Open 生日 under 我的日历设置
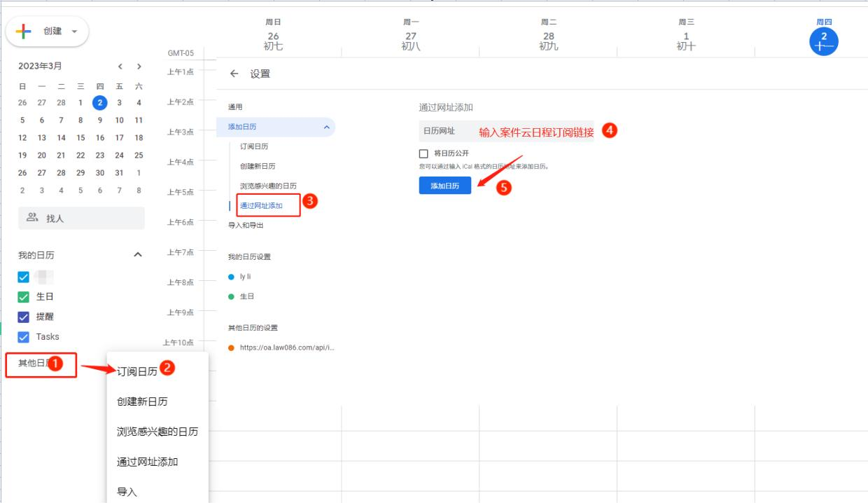The image size is (868, 503). coord(246,296)
